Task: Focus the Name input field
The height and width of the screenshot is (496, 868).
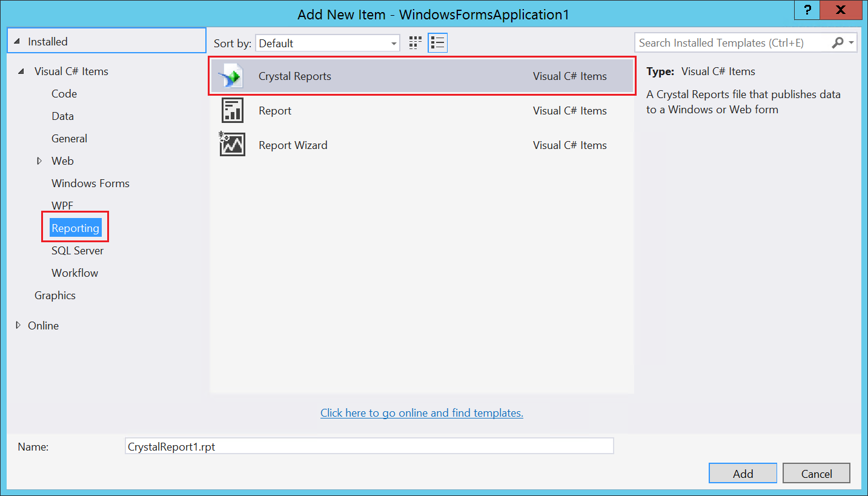Action: 369,446
